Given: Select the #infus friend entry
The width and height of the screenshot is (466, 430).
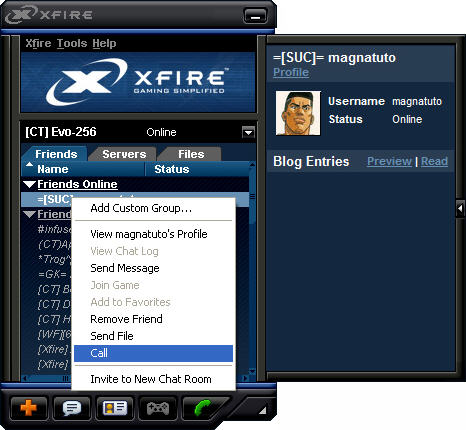Looking at the screenshot, I should tap(54, 229).
